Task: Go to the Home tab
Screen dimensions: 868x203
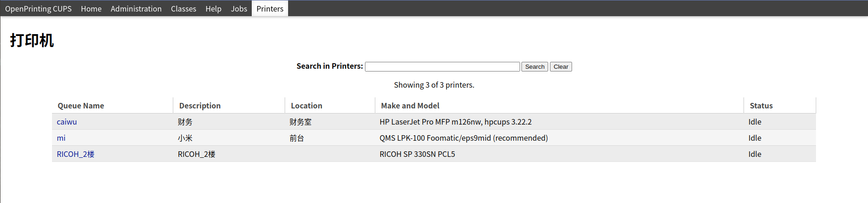Action: coord(91,9)
